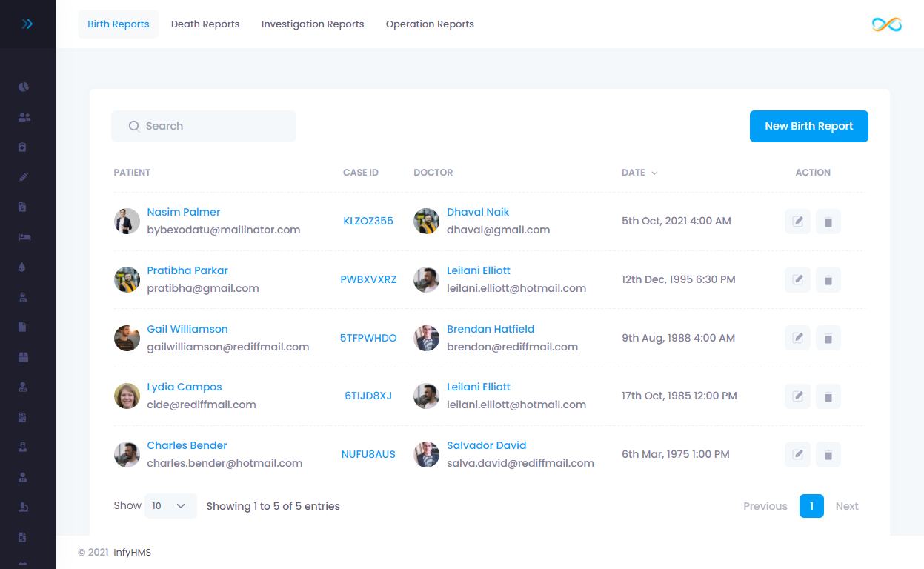The image size is (924, 569).
Task: Expand the sidebar with double-arrow icon
Action: tap(27, 24)
